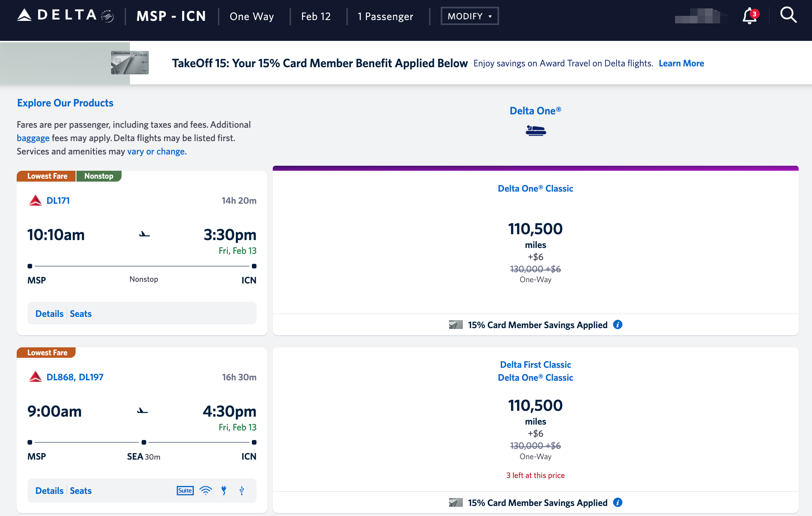
Task: Open info icon for DL171 card savings
Action: pyautogui.click(x=617, y=324)
